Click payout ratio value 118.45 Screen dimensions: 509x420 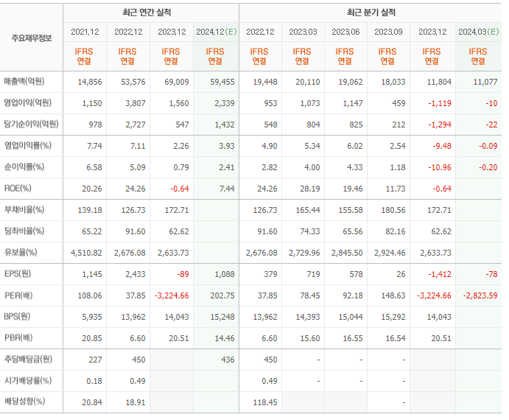click(265, 402)
